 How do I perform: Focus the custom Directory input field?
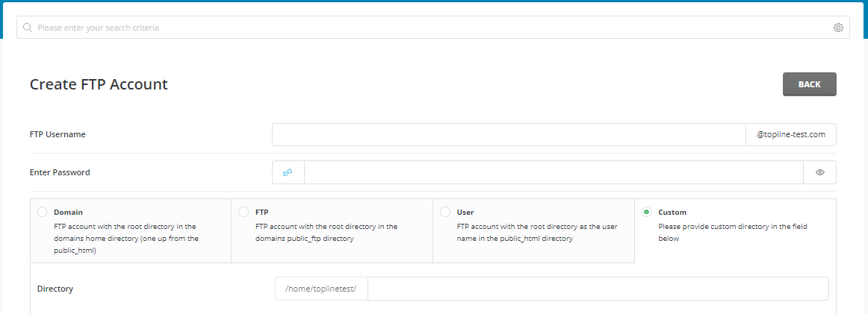(598, 289)
